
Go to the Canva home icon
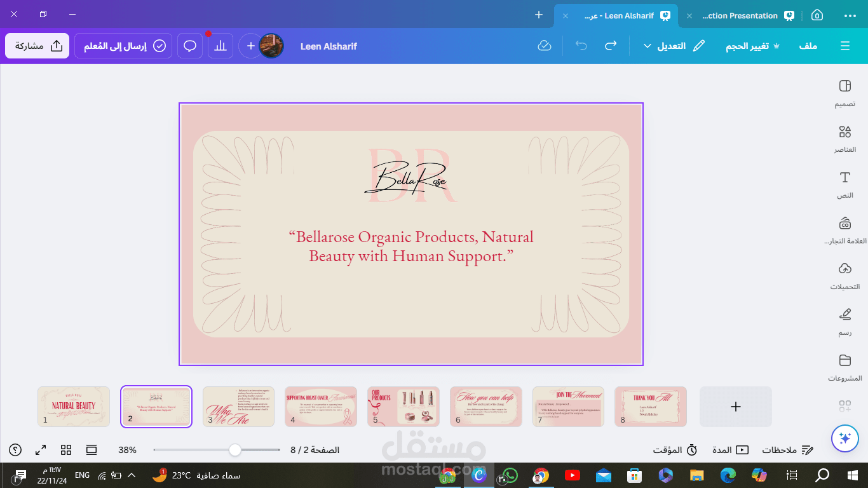(x=817, y=15)
